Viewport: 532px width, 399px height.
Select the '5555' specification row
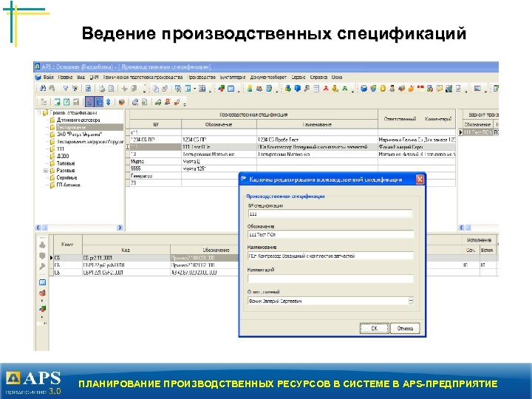pyautogui.click(x=292, y=168)
